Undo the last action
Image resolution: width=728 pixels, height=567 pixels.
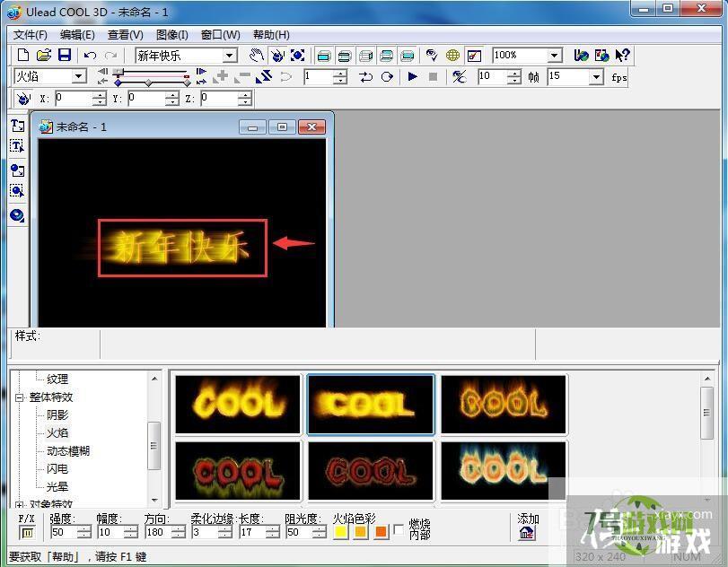tap(90, 56)
